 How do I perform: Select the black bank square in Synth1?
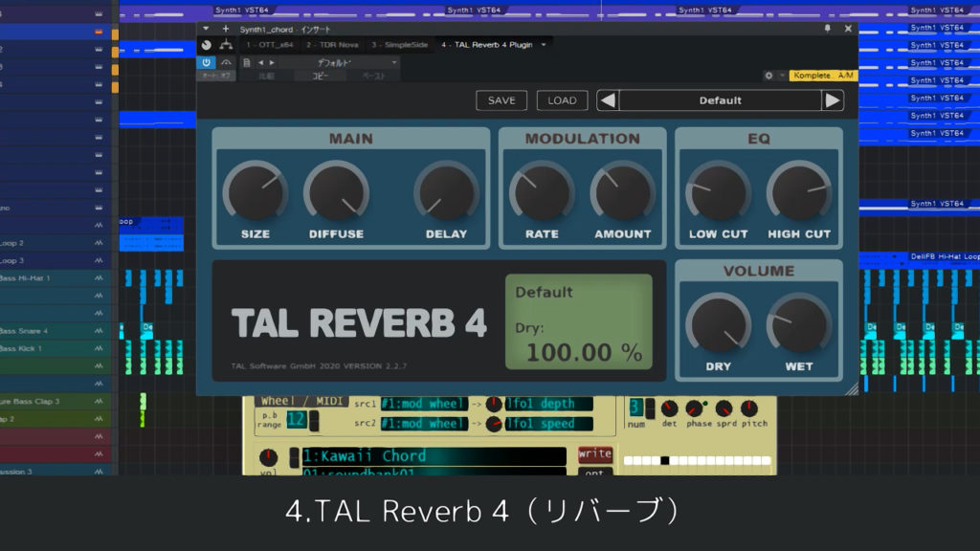tap(664, 460)
